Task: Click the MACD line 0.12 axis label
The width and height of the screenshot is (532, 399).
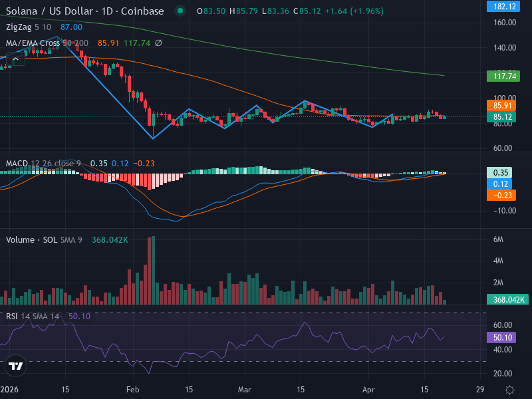Action: pos(499,184)
